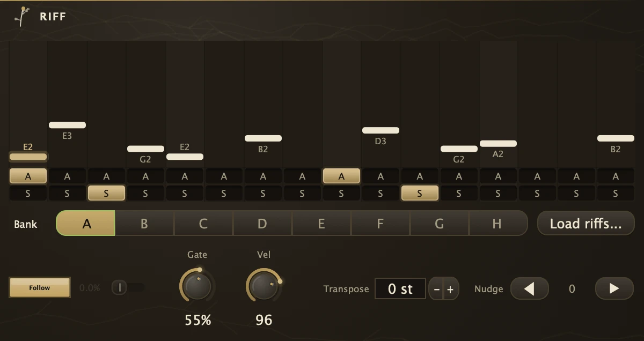Select the G2 note bar on step 4
This screenshot has height=341, width=644.
pyautogui.click(x=145, y=149)
